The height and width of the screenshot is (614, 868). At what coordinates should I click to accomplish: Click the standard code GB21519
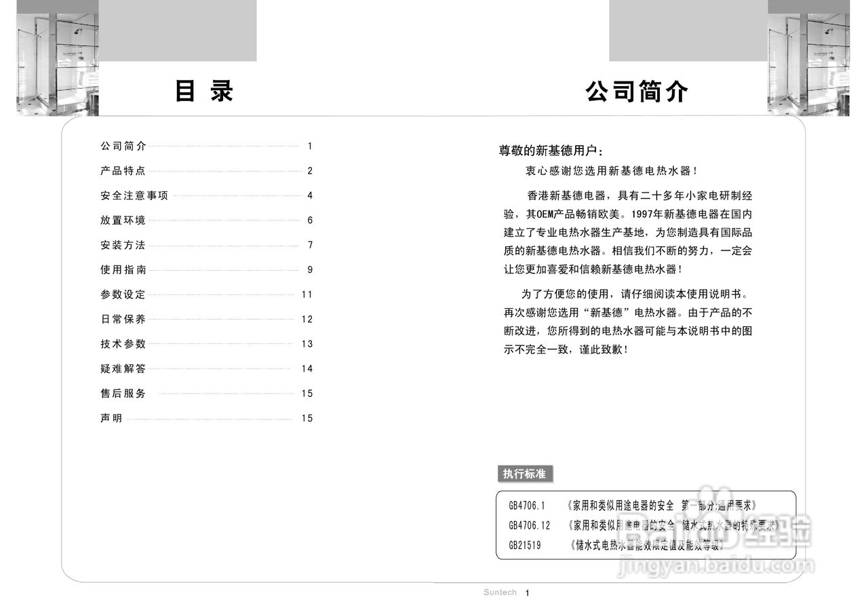(x=525, y=545)
